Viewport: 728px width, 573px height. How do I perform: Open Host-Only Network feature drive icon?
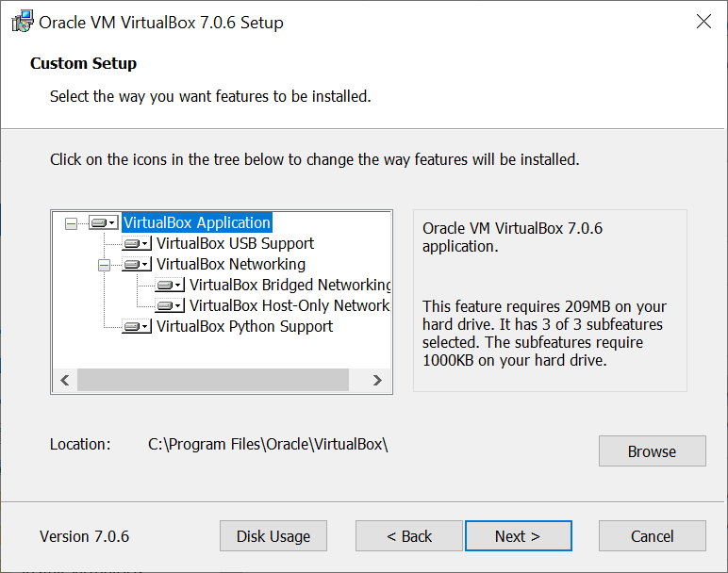[170, 305]
